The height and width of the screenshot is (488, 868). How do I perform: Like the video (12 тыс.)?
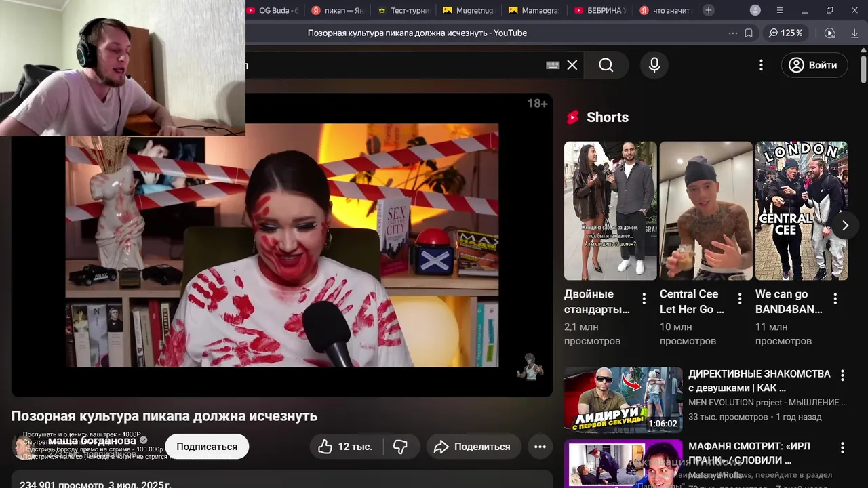[x=347, y=447]
